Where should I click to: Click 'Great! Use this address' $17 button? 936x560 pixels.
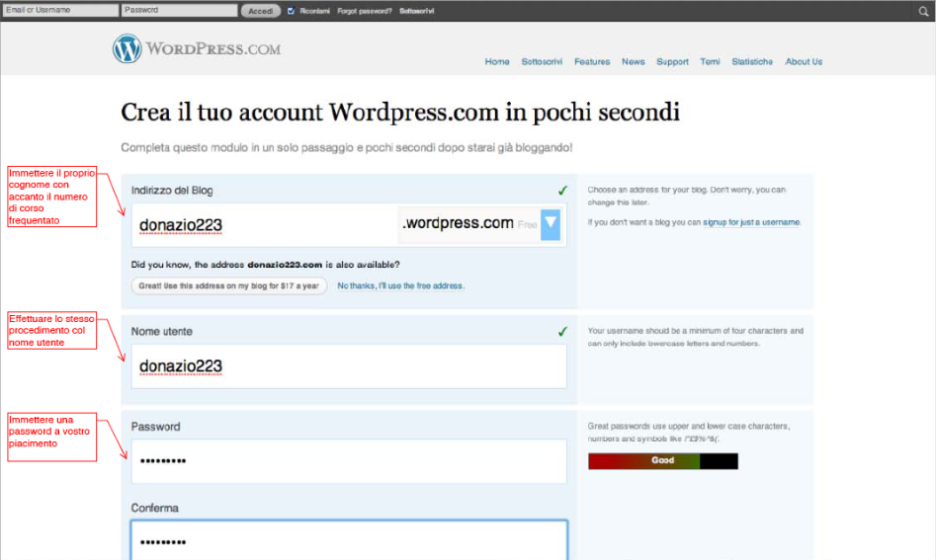tap(228, 285)
